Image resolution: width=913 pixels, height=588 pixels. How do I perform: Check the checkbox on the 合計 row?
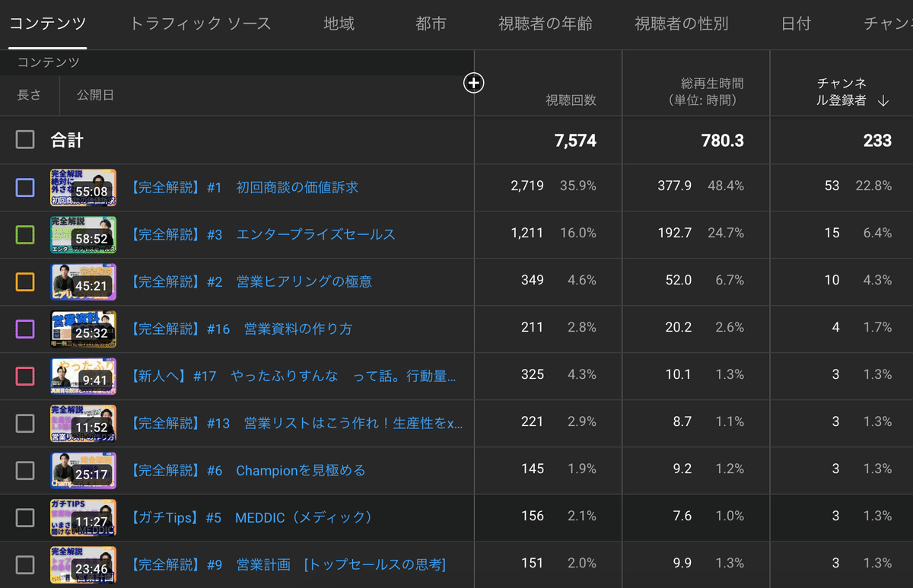pyautogui.click(x=25, y=139)
